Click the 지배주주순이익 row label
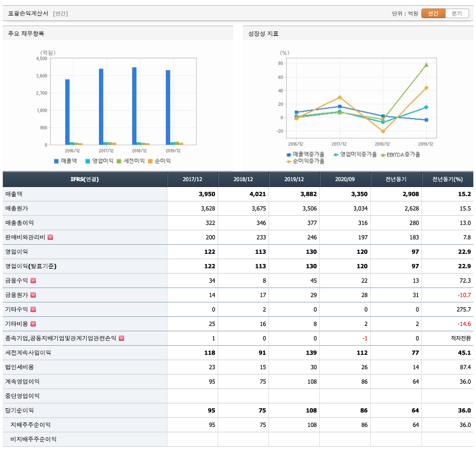 tap(30, 425)
